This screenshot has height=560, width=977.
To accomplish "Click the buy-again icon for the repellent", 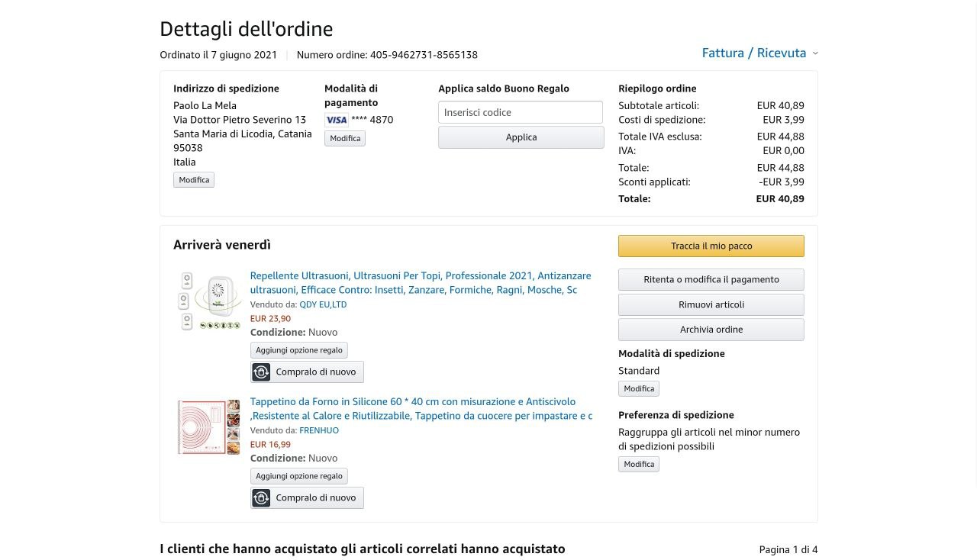I will (x=261, y=372).
